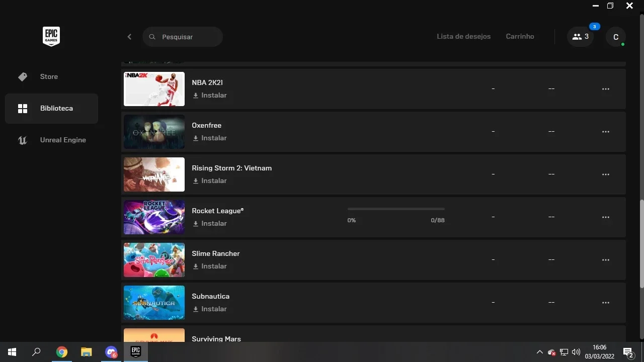Click the Oxenfree cover thumbnail
Viewport: 644px width, 362px height.
coord(154,132)
